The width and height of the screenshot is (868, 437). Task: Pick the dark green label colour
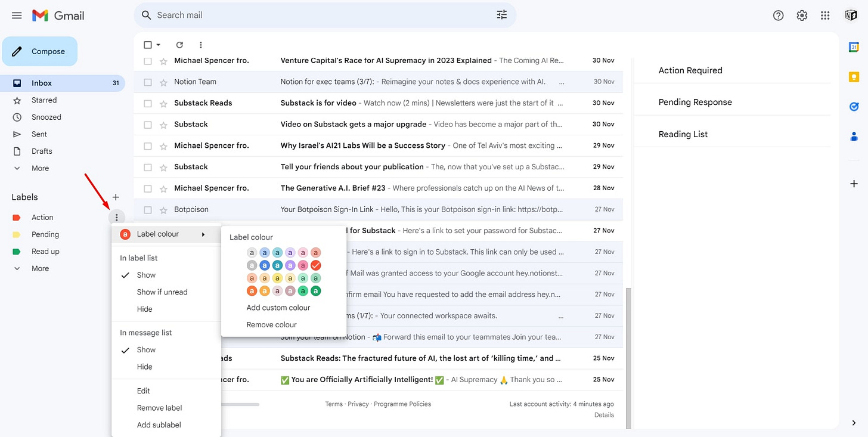click(x=316, y=291)
